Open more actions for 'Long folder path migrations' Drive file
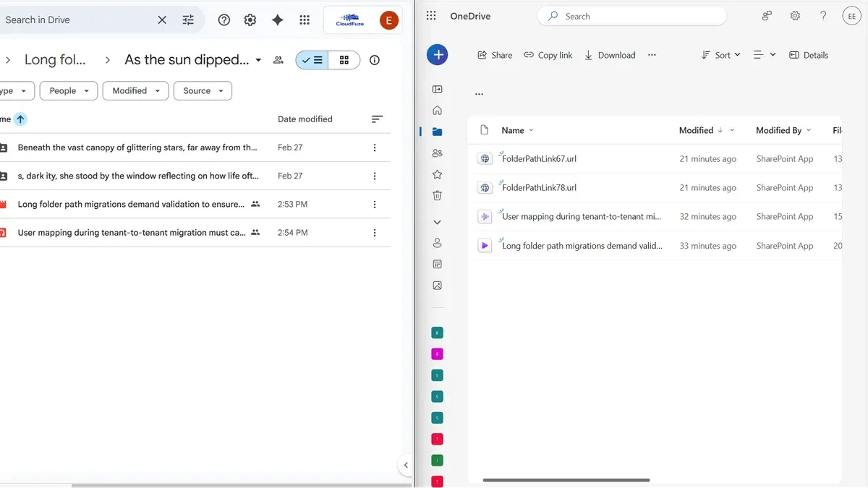The image size is (868, 488). (x=375, y=205)
